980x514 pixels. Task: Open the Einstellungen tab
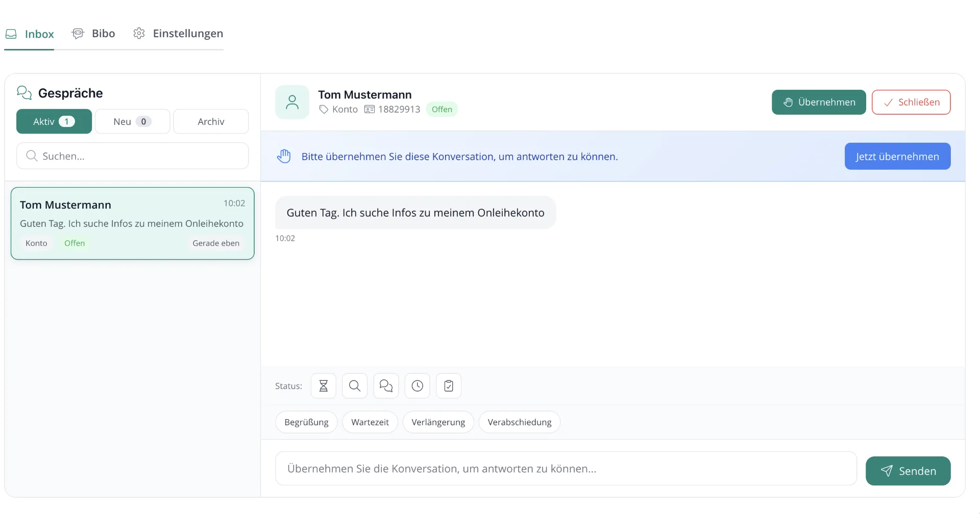point(178,34)
